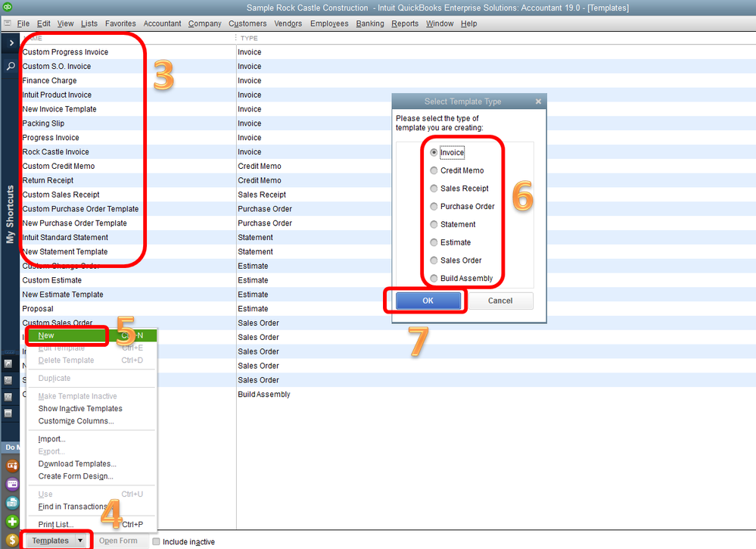
Task: Open the Accountant menu
Action: (x=163, y=23)
